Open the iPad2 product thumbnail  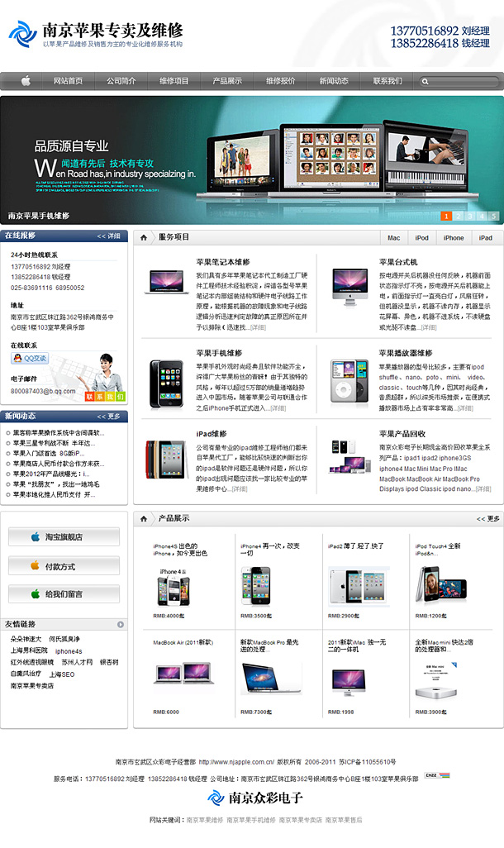(358, 586)
